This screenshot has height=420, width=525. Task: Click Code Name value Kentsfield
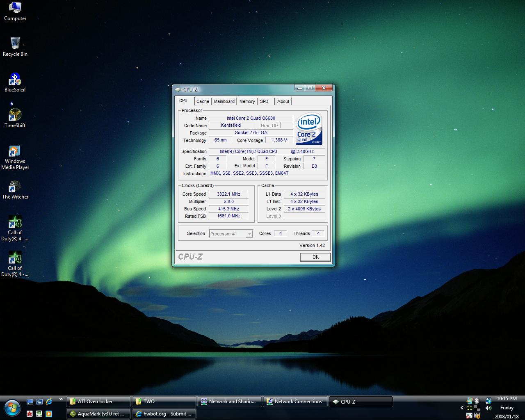pos(231,126)
